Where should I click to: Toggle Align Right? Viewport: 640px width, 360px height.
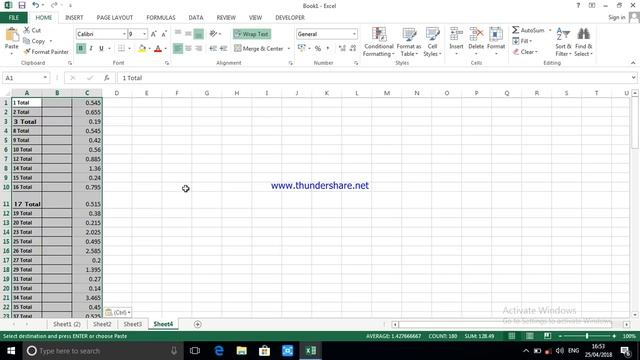[198, 49]
